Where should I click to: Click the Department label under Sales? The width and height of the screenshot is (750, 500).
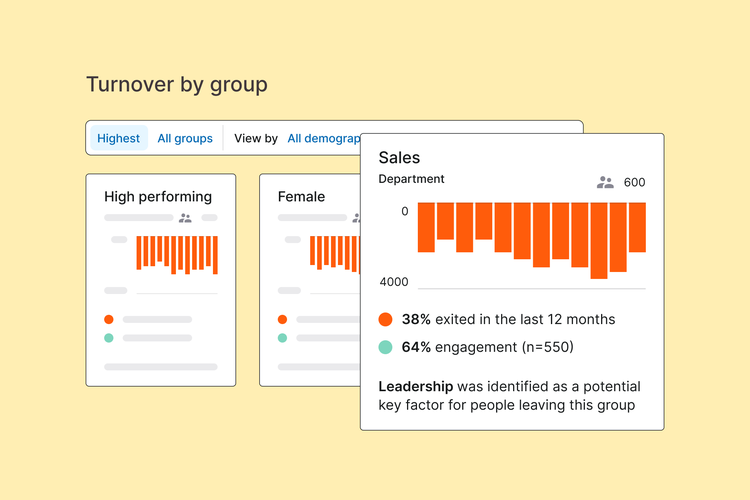411,179
